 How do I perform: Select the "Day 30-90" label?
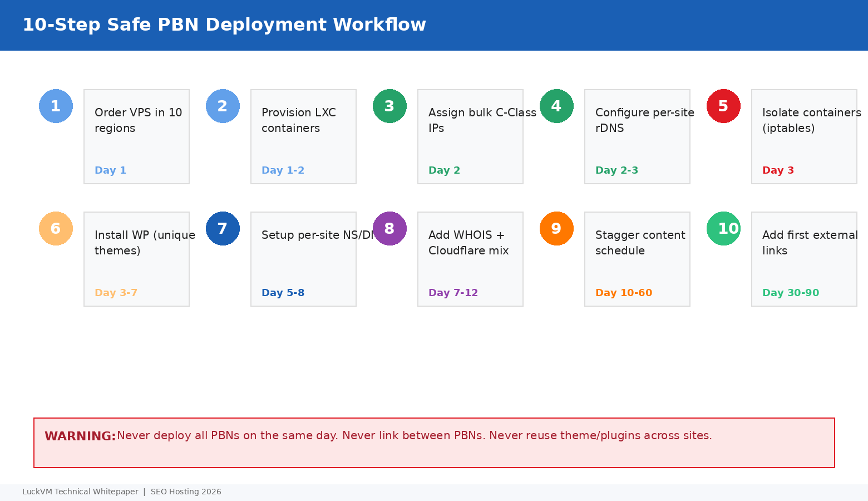click(791, 293)
